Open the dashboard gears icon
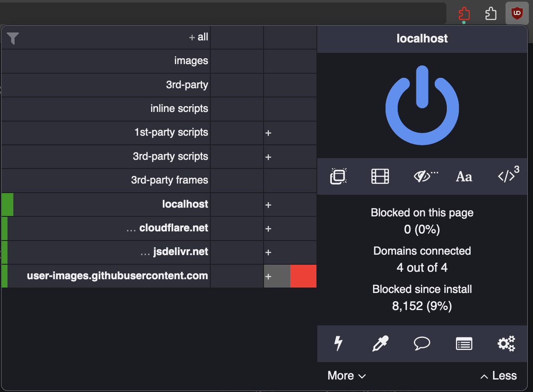The height and width of the screenshot is (392, 533). (x=506, y=344)
